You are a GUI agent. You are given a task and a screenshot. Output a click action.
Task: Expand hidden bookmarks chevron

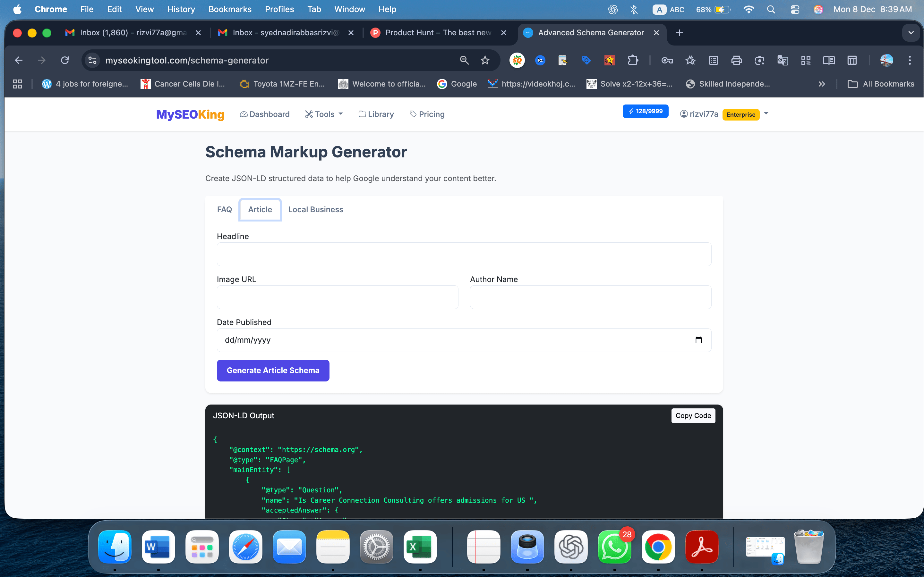point(822,84)
